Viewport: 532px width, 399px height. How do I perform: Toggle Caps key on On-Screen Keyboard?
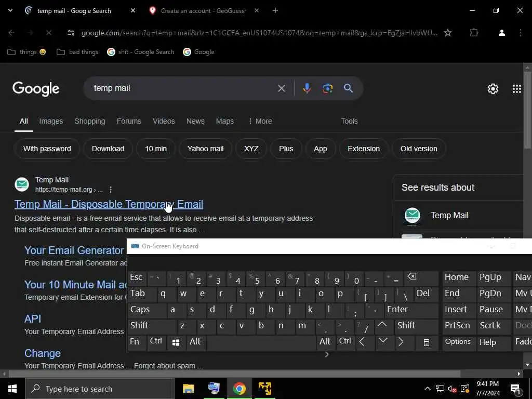pos(147,310)
